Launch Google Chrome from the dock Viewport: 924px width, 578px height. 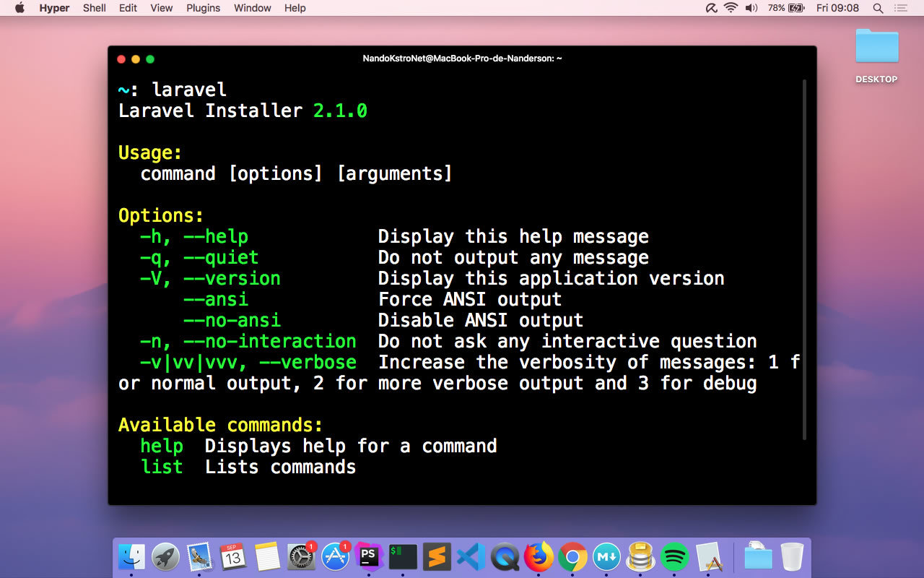click(x=572, y=557)
